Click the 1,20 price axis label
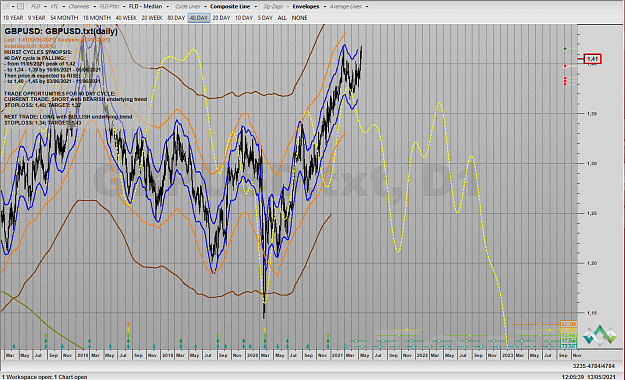The height and width of the screenshot is (380, 625). 592,263
